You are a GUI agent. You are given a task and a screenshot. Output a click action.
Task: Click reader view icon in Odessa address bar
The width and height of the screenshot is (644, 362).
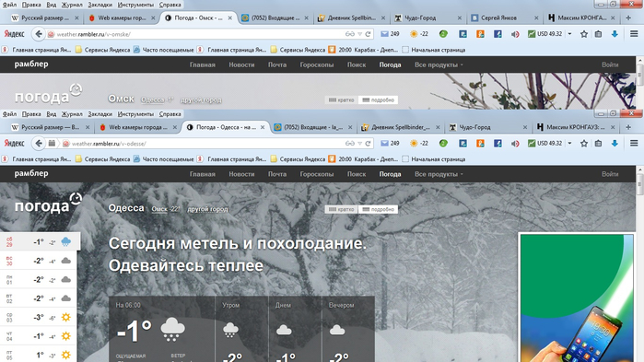pos(349,144)
